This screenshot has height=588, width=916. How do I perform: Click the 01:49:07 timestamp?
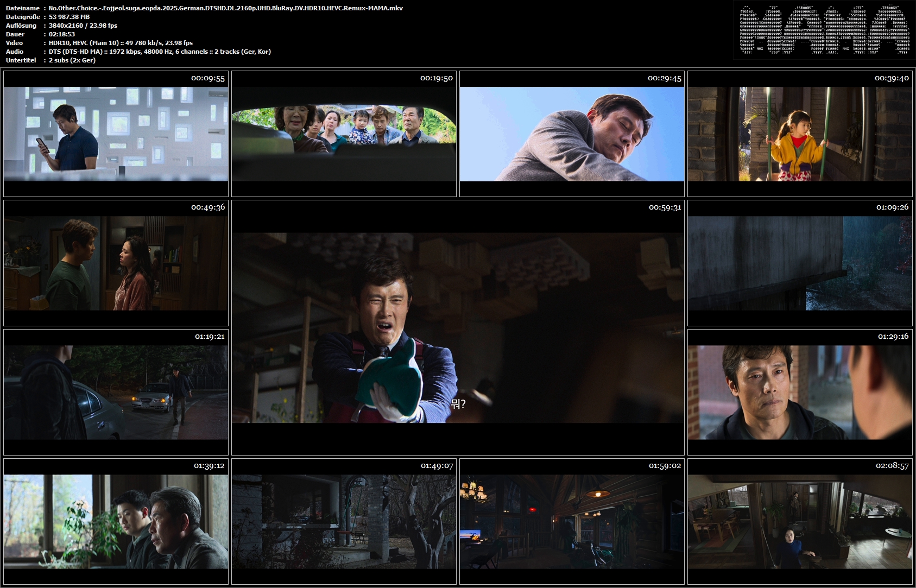[437, 466]
